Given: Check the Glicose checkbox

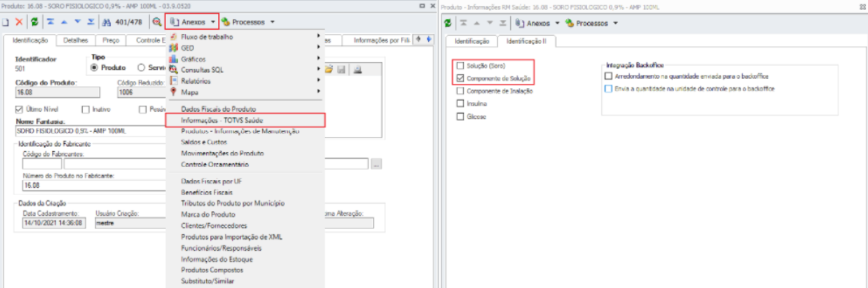Looking at the screenshot, I should [461, 116].
